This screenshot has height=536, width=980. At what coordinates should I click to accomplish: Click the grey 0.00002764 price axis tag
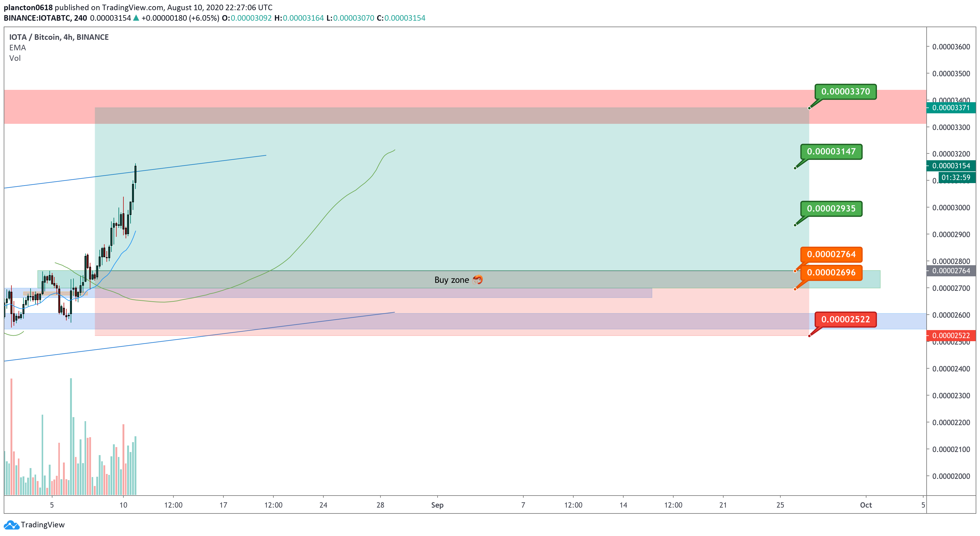coord(951,271)
